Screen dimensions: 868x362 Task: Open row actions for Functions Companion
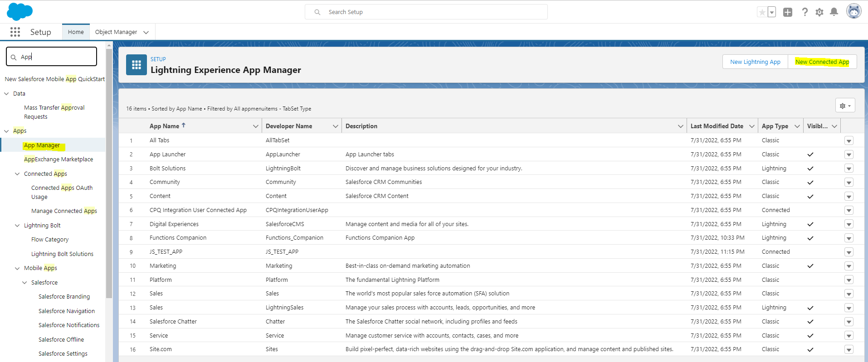point(849,238)
